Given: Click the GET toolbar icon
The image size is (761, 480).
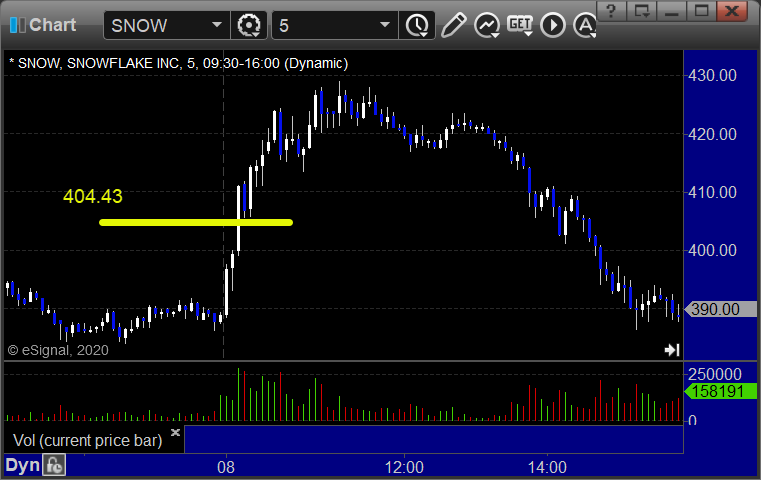Looking at the screenshot, I should point(520,25).
